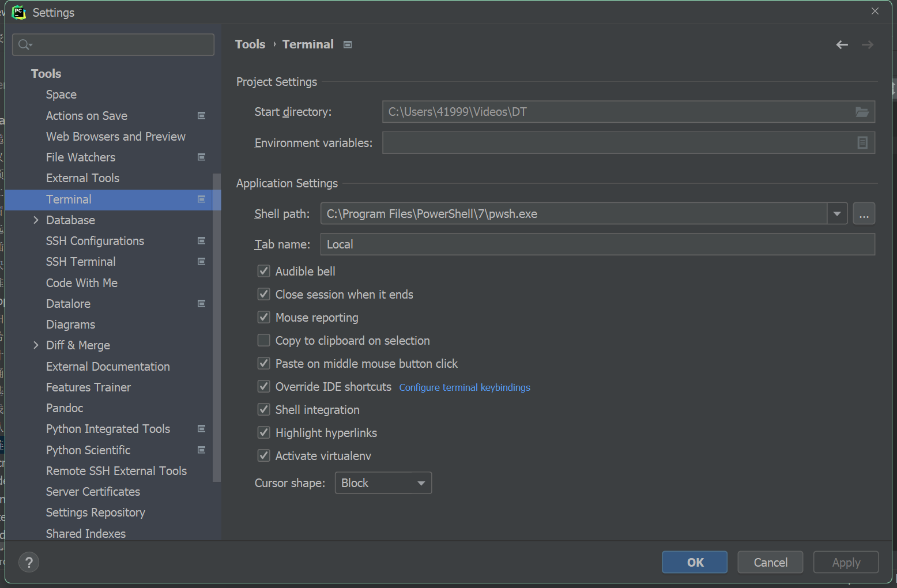Click the folder browse icon for Start directory
This screenshot has width=897, height=588.
[x=862, y=112]
